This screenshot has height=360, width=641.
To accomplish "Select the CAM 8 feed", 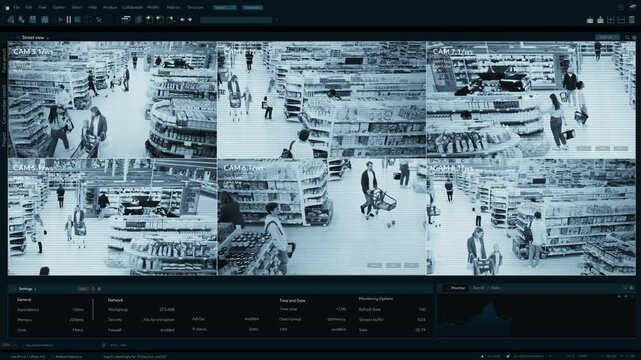I will (x=531, y=217).
